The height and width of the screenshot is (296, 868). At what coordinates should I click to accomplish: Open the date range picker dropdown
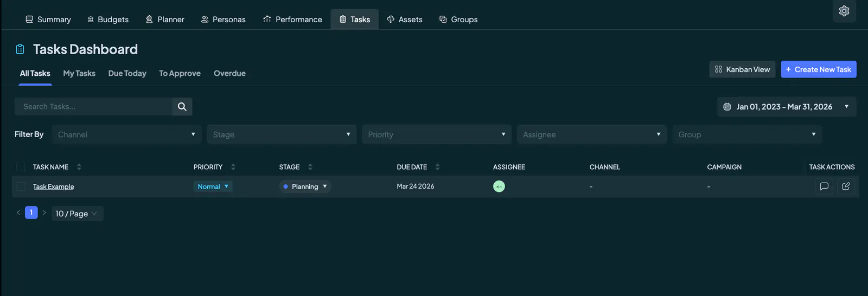pyautogui.click(x=787, y=107)
